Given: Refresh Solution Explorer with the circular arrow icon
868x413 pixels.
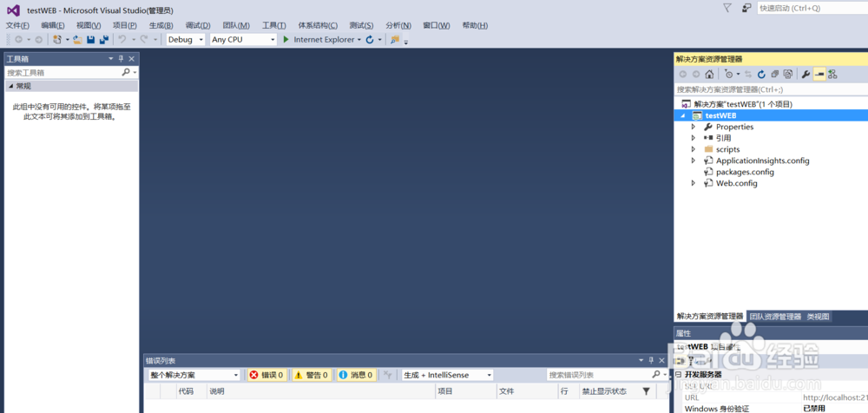Looking at the screenshot, I should coord(761,75).
